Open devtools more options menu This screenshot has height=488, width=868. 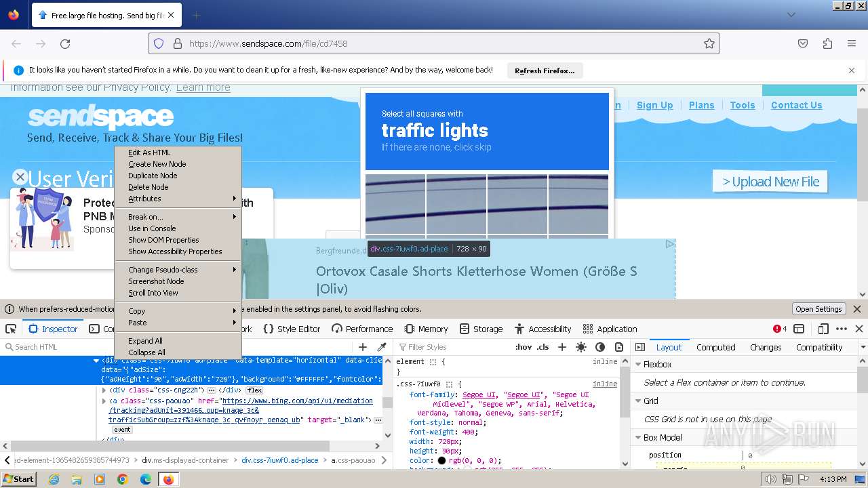(x=842, y=329)
